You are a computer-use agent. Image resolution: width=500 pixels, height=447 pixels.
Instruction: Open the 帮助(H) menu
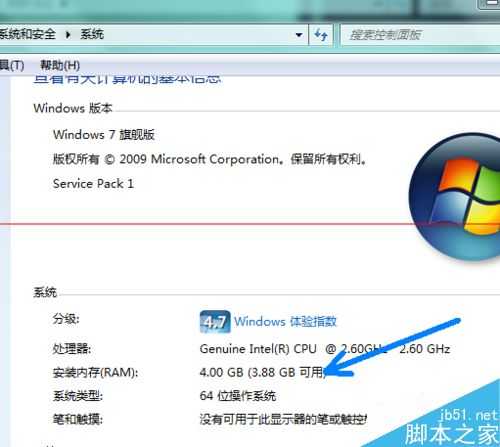tap(60, 65)
